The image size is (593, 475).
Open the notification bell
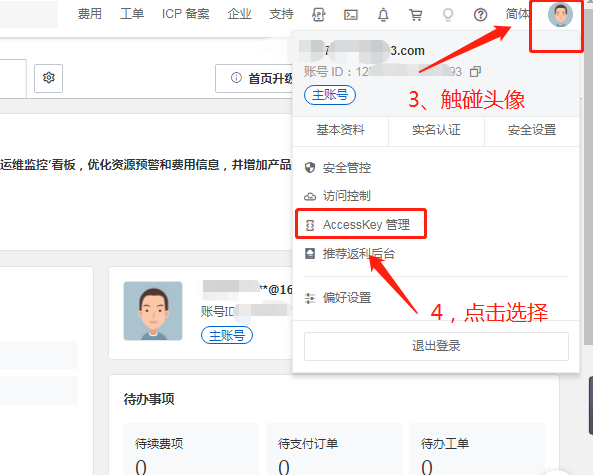383,15
